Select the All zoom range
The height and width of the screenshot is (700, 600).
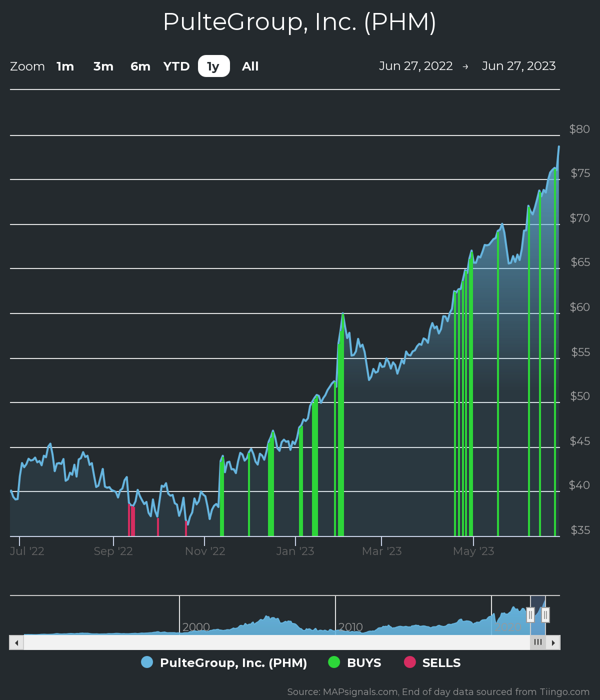tap(250, 66)
